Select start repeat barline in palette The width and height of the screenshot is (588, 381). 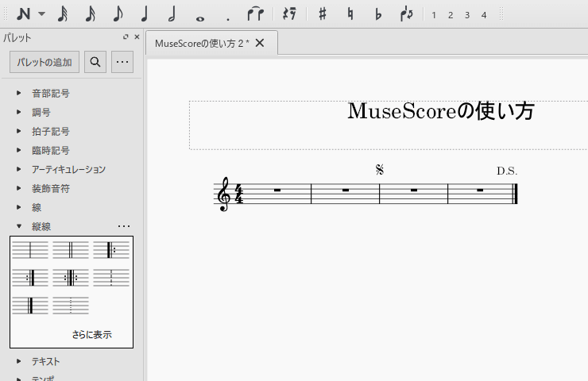coord(111,250)
